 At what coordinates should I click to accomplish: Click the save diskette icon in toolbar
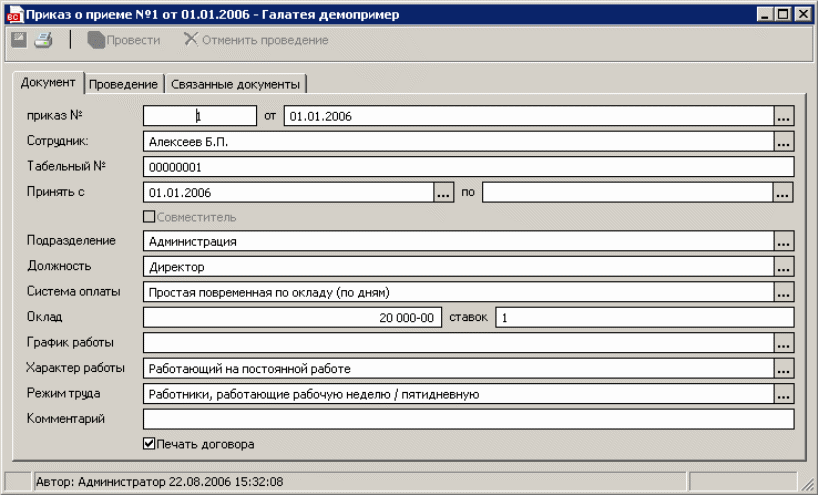coord(19,40)
